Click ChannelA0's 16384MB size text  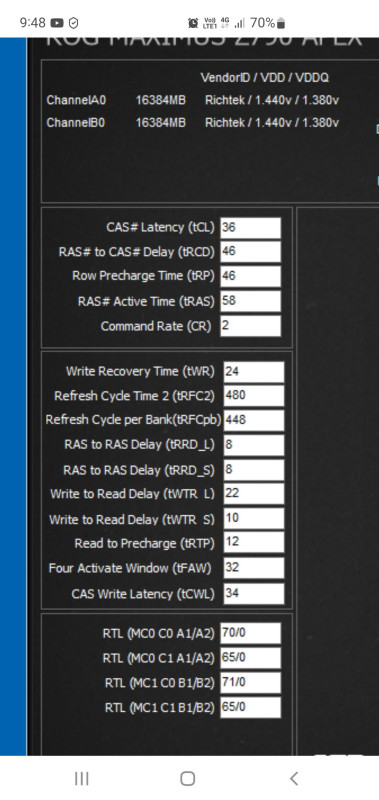tap(161, 101)
